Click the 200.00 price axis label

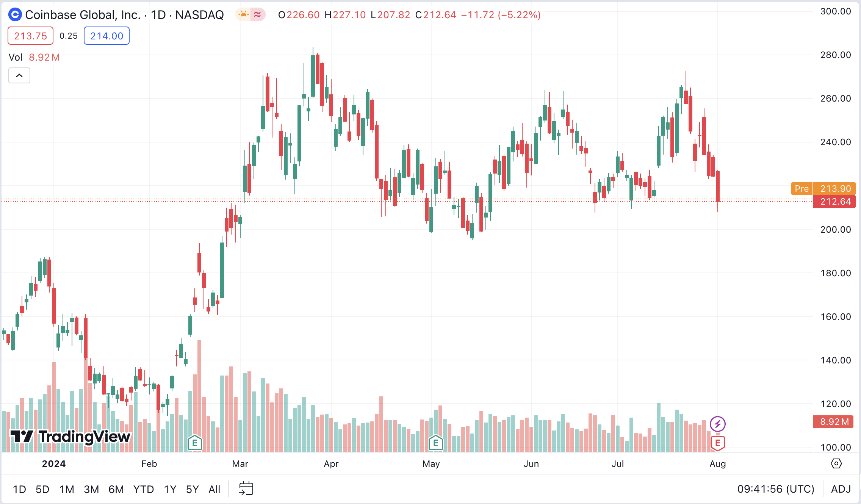pos(836,229)
